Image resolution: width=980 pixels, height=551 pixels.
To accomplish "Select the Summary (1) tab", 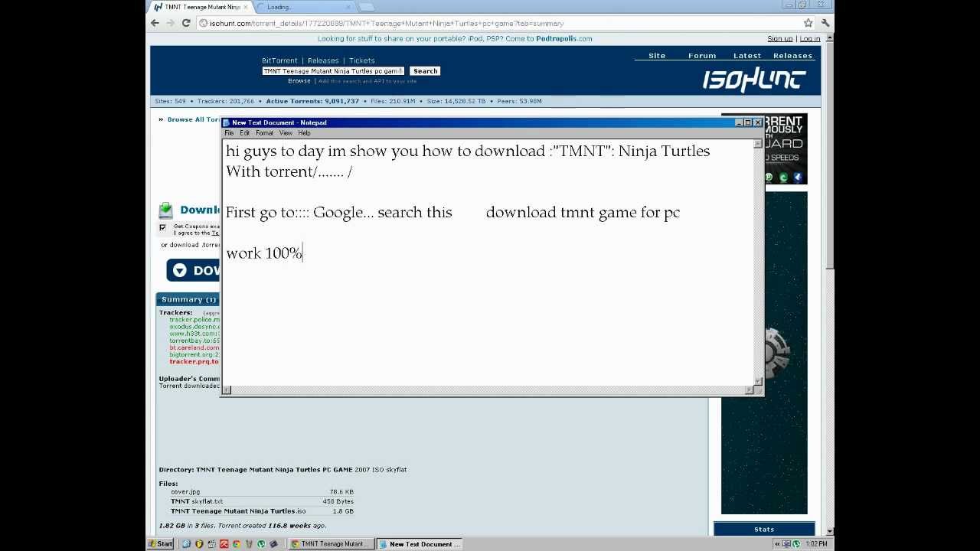I will (x=188, y=299).
